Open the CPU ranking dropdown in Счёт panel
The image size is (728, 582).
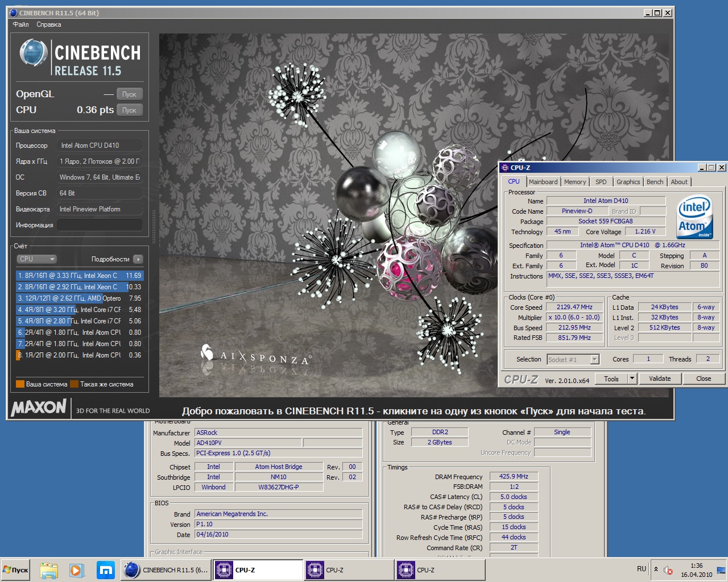click(36, 259)
